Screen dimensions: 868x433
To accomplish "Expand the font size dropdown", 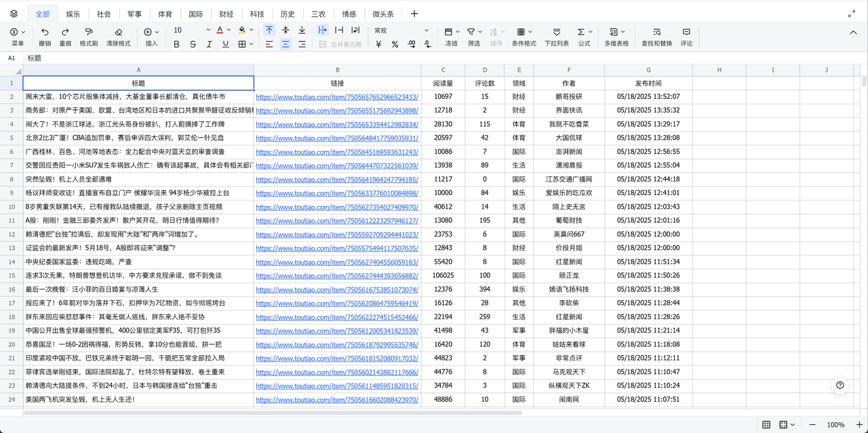I will point(208,30).
